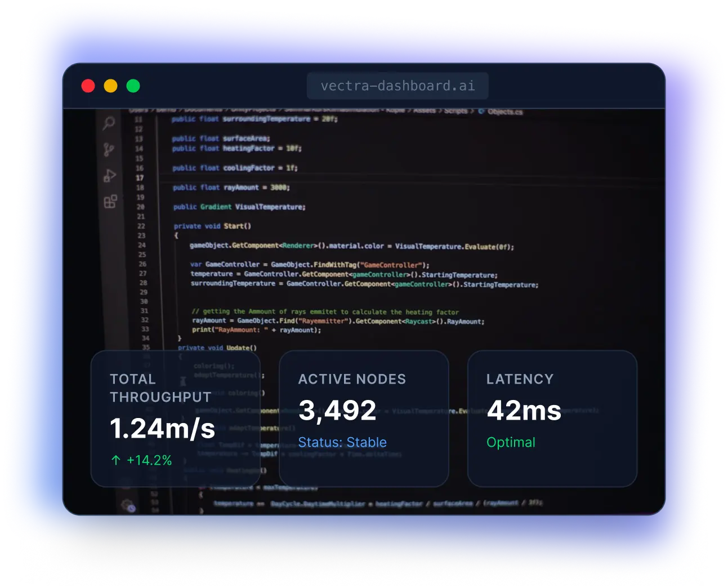Expand the Scripts breadcrumb segment
Viewport: 728px width, 587px height.
pyautogui.click(x=455, y=111)
